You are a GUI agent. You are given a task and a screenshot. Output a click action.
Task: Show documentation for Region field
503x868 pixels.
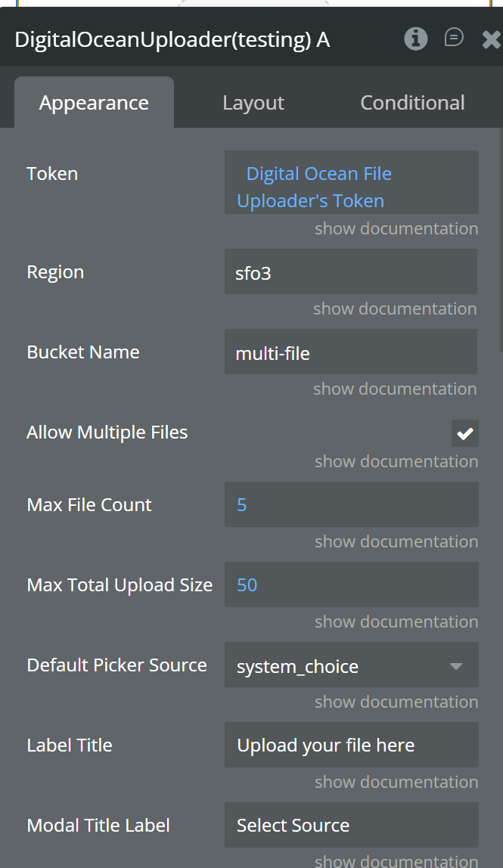[x=395, y=308]
